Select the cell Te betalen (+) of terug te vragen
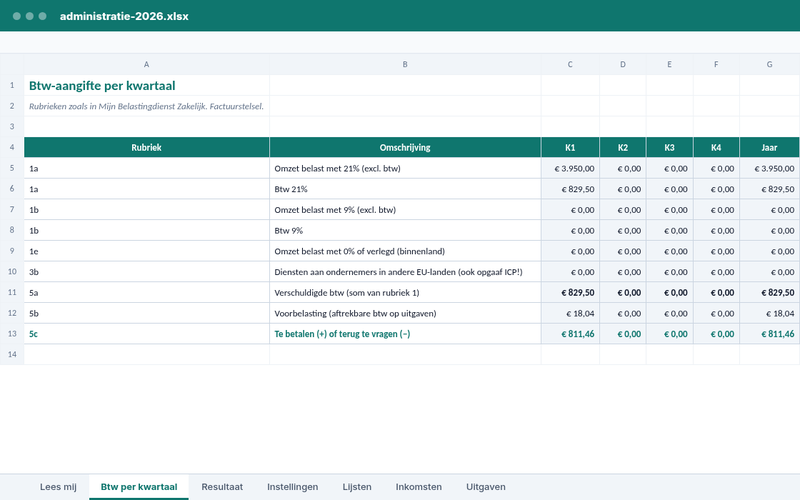The width and height of the screenshot is (800, 500). click(x=405, y=334)
